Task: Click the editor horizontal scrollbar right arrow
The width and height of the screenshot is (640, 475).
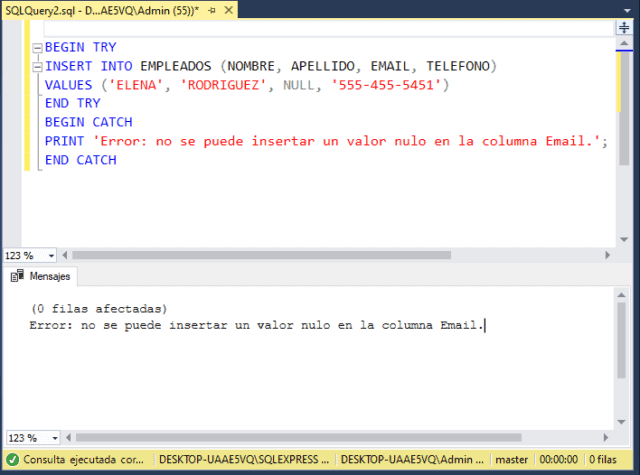Action: point(608,255)
